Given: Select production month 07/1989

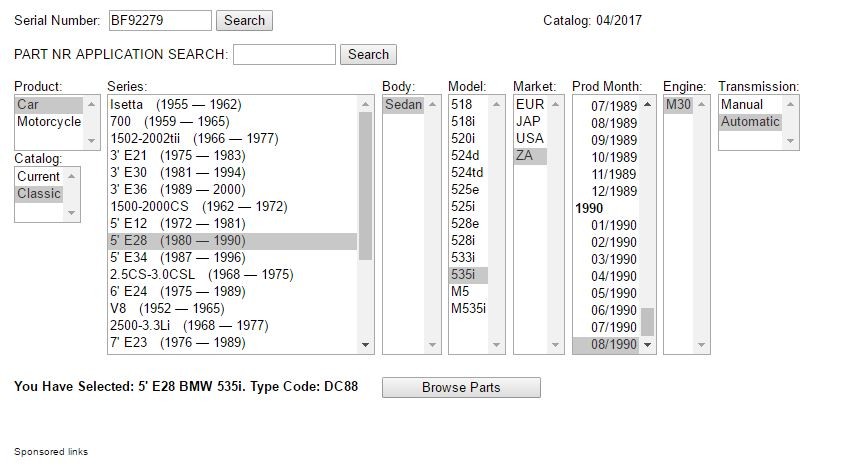Looking at the screenshot, I should (x=606, y=106).
